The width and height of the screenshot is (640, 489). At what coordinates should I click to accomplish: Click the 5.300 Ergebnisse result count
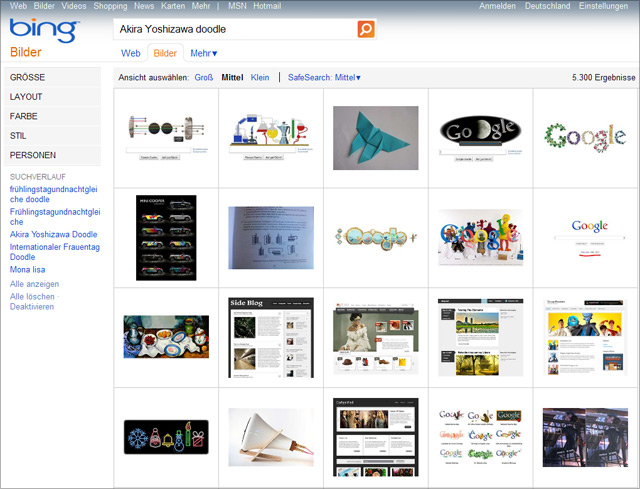click(604, 77)
